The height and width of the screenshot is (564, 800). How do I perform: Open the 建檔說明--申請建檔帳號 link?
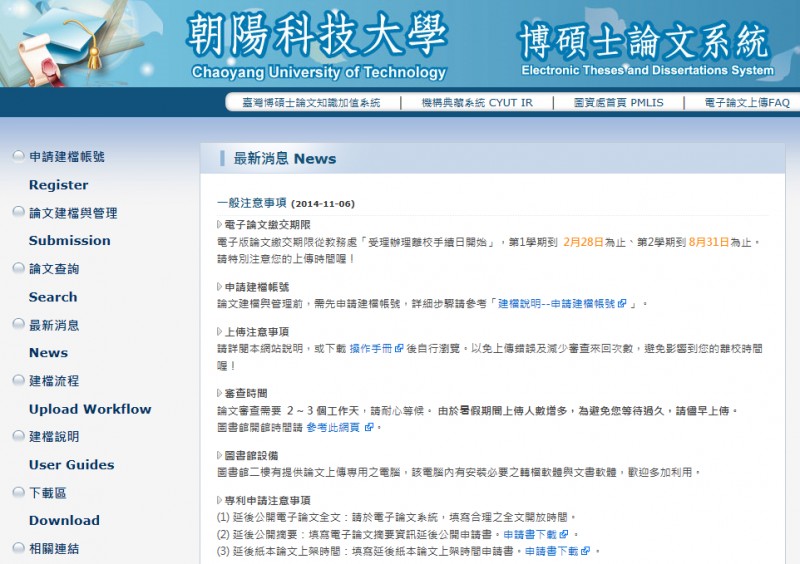pyautogui.click(x=557, y=304)
